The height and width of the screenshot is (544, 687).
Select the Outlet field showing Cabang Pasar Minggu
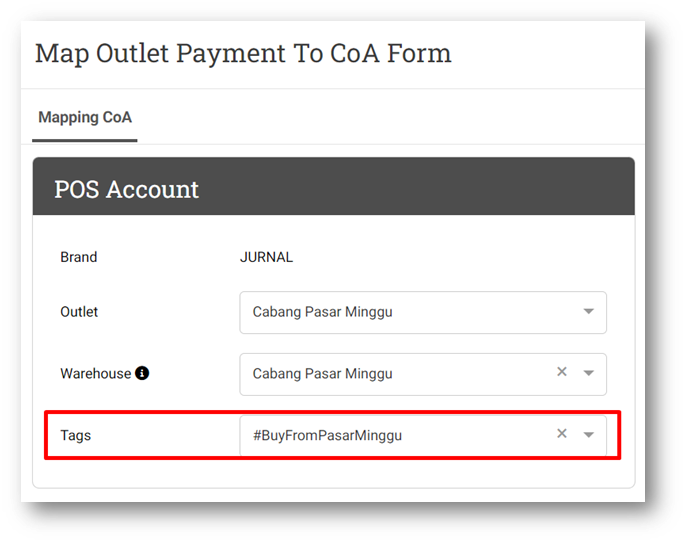(x=423, y=312)
